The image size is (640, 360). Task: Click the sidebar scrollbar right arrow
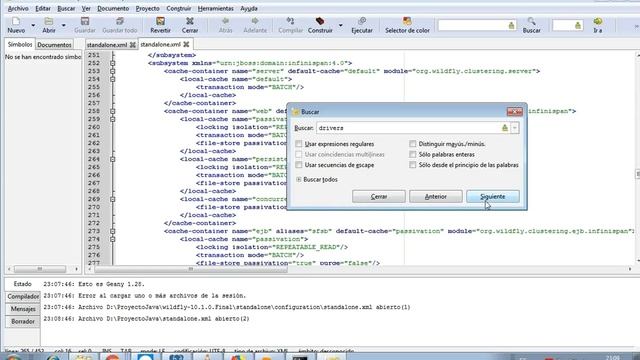click(76, 269)
